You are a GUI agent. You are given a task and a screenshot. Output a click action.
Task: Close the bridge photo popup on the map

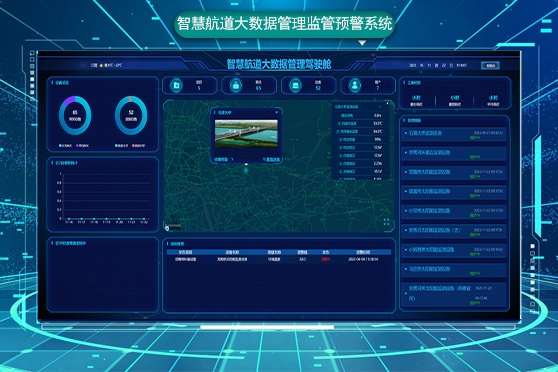pyautogui.click(x=277, y=112)
